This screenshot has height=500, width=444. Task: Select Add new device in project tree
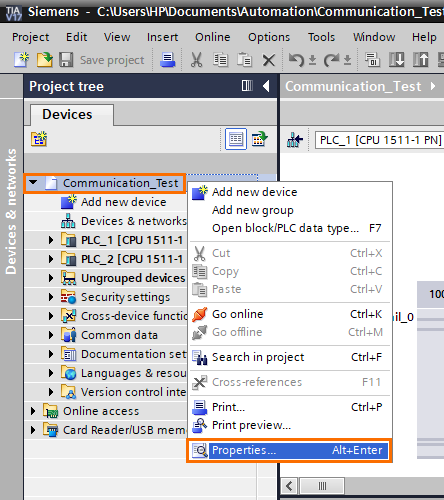pos(123,202)
